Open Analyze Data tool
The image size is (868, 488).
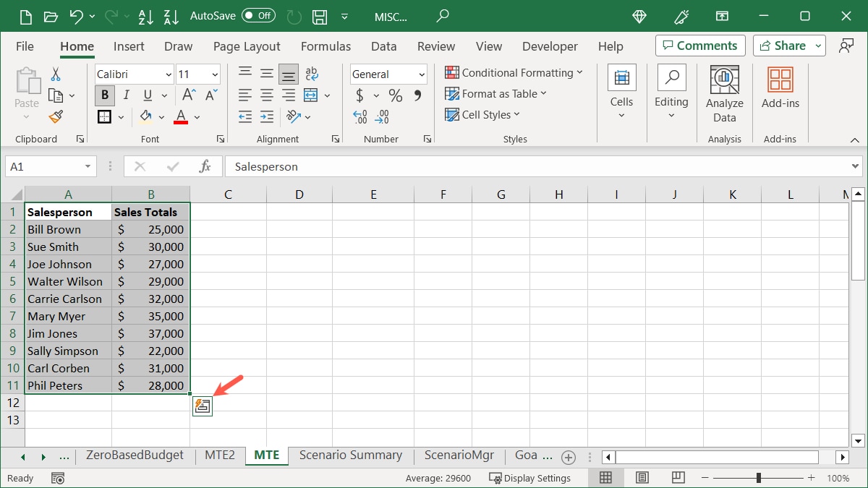coord(724,95)
